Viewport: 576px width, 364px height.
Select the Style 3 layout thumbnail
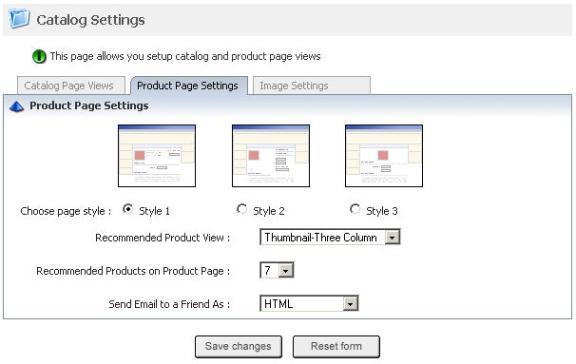(x=384, y=156)
